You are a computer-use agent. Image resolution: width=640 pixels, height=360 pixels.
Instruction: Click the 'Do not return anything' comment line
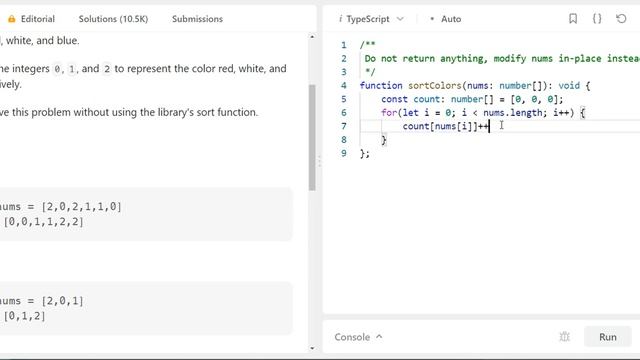(502, 58)
